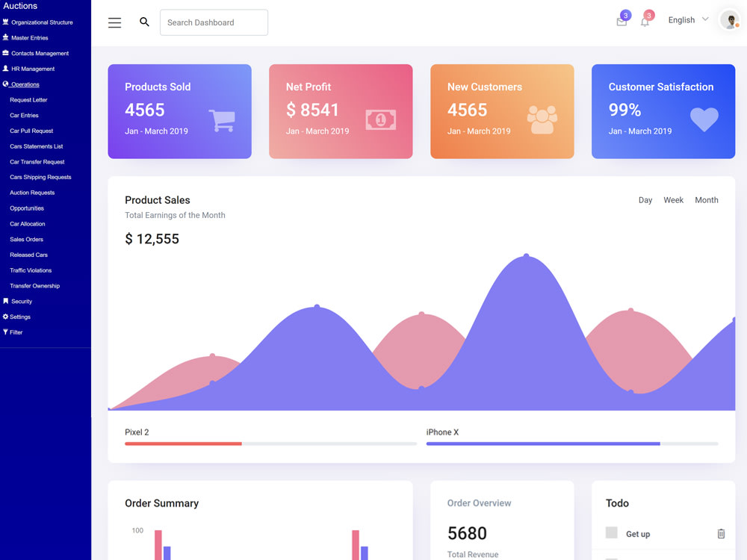The width and height of the screenshot is (747, 560).
Task: Open the Security menu
Action: pos(22,302)
